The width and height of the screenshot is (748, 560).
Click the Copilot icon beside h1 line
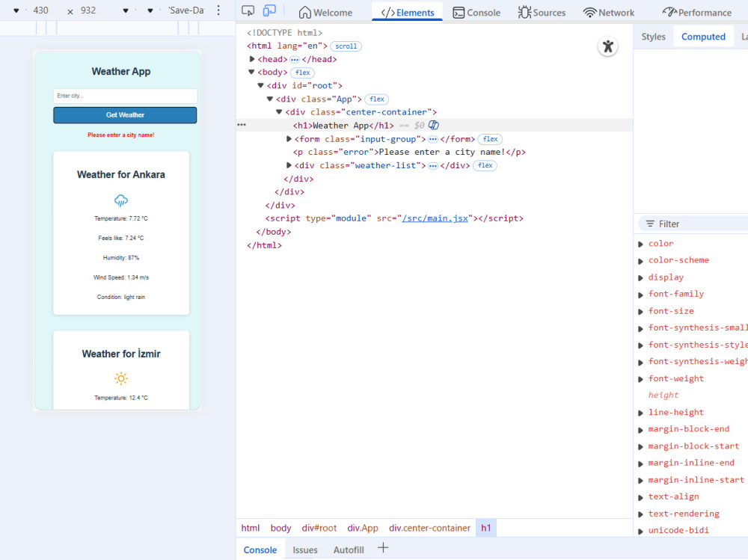(x=434, y=125)
